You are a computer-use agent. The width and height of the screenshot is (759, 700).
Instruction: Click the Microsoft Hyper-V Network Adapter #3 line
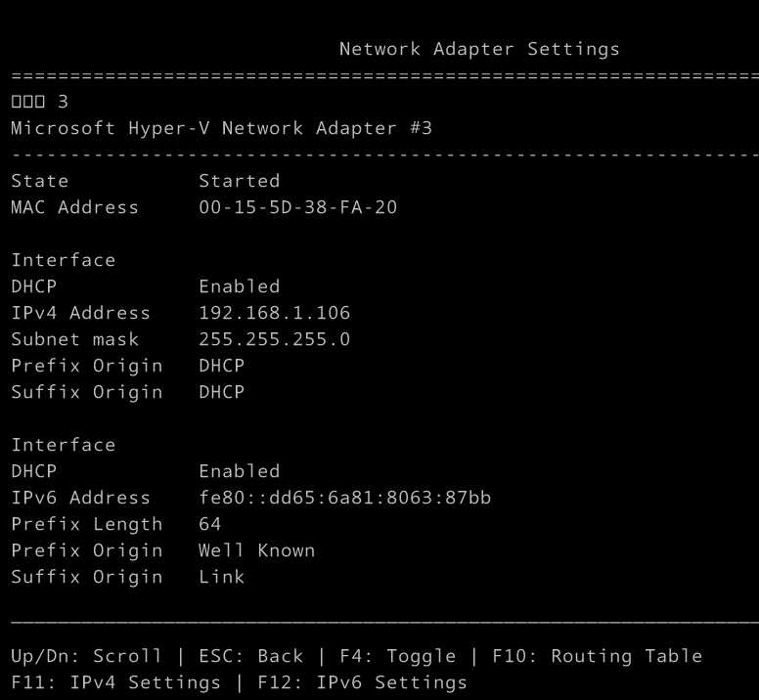(x=221, y=128)
